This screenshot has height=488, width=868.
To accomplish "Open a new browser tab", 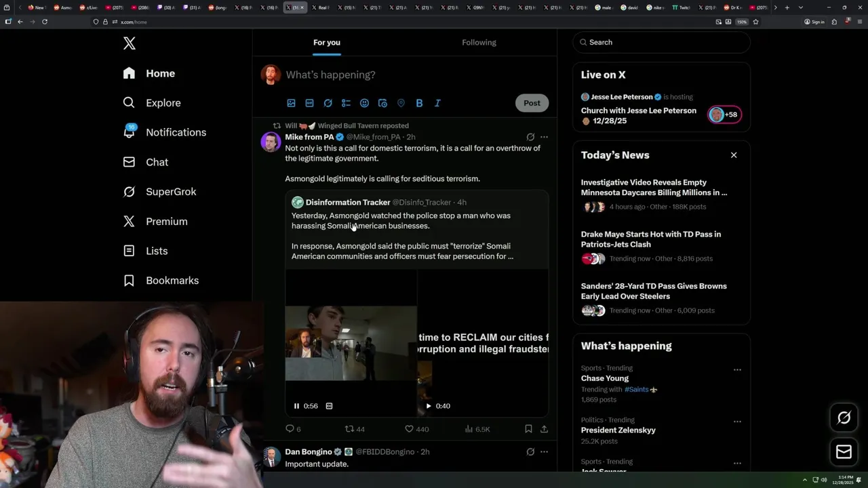I will coord(787,7).
